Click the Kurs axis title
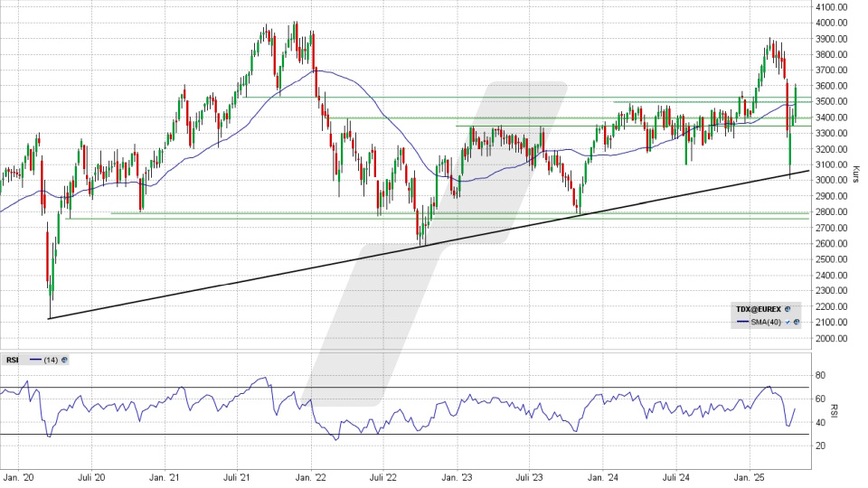The width and height of the screenshot is (868, 488). [855, 174]
